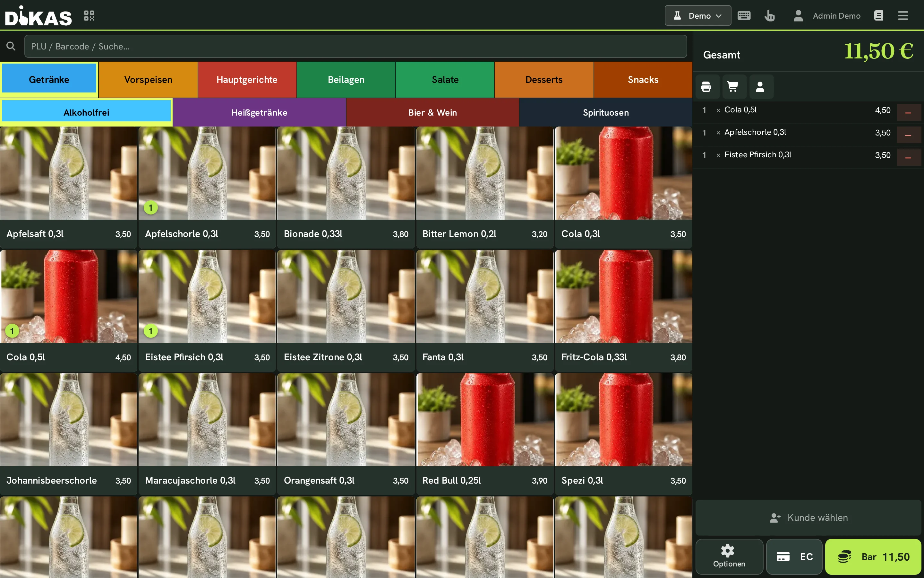
Task: Click the 11,50 € total amount
Action: pyautogui.click(x=878, y=51)
